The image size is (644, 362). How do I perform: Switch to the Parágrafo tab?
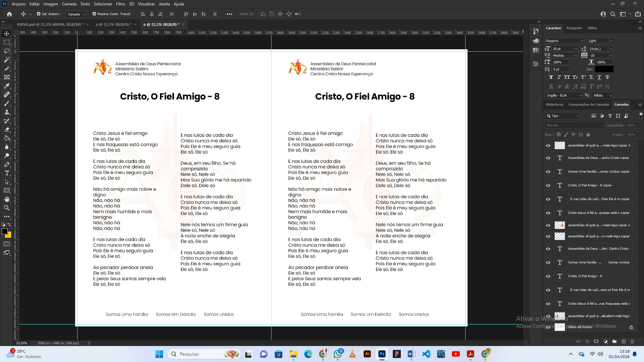click(x=574, y=28)
